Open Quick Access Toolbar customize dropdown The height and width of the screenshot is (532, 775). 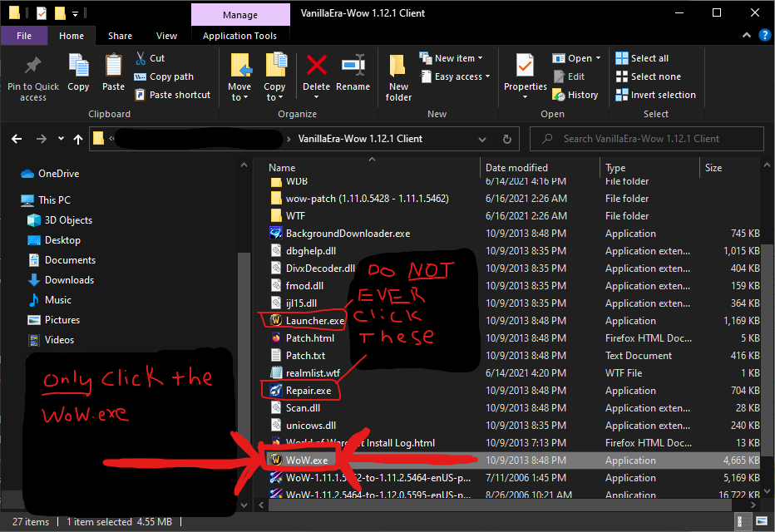[x=75, y=14]
